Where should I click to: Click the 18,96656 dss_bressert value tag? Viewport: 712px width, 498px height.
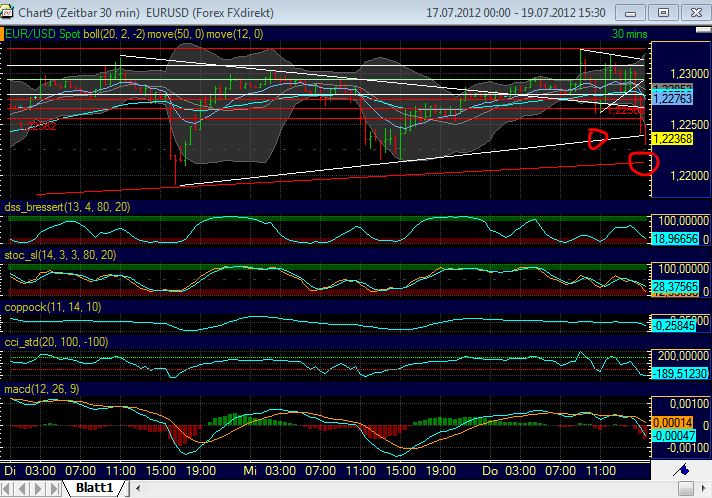click(x=675, y=239)
